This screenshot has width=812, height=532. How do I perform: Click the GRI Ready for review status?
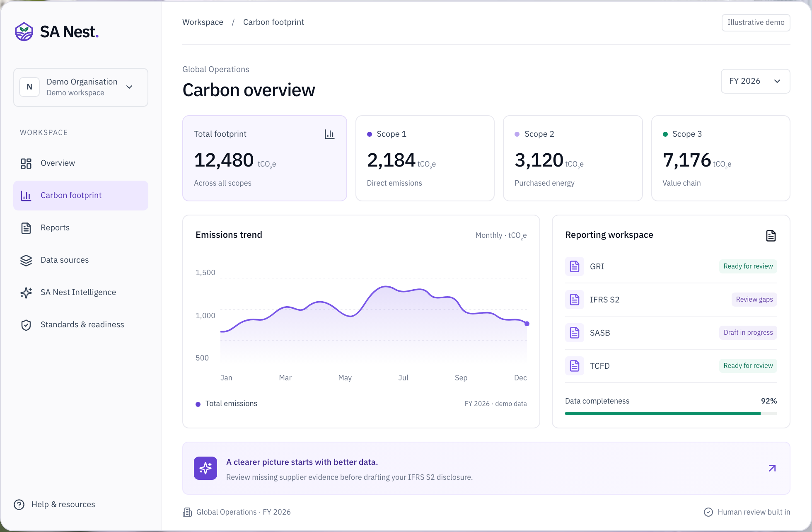pyautogui.click(x=748, y=266)
